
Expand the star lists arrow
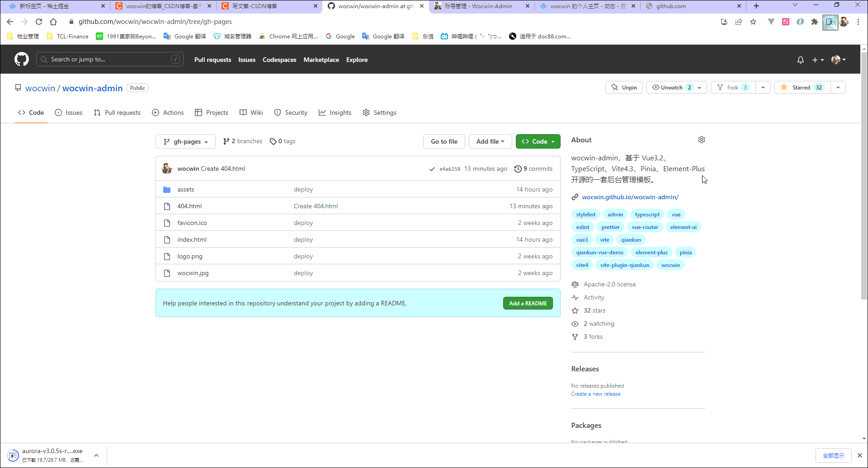coord(838,87)
